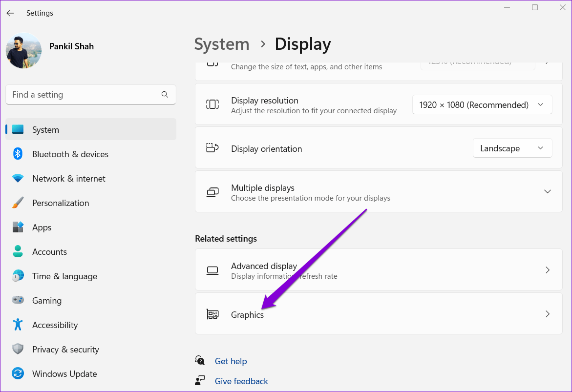The width and height of the screenshot is (572, 392).
Task: Open Advanced display settings
Action: pos(378,270)
